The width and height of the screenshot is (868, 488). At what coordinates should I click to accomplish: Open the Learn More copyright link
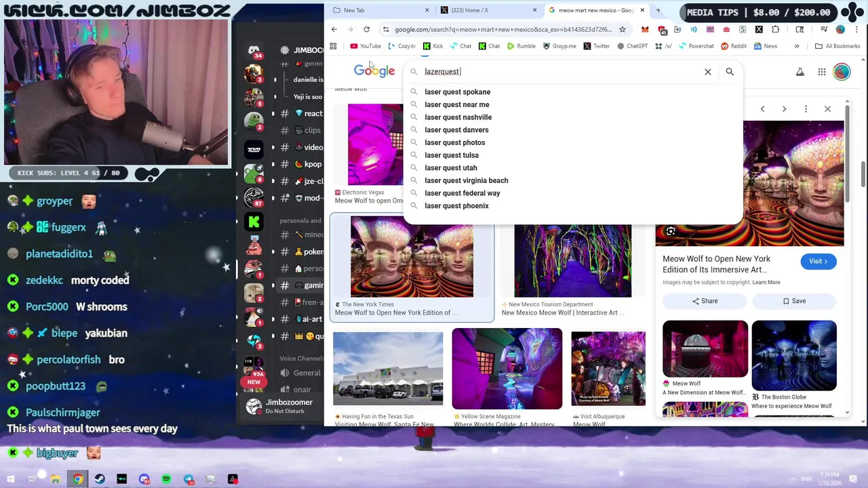tap(766, 283)
